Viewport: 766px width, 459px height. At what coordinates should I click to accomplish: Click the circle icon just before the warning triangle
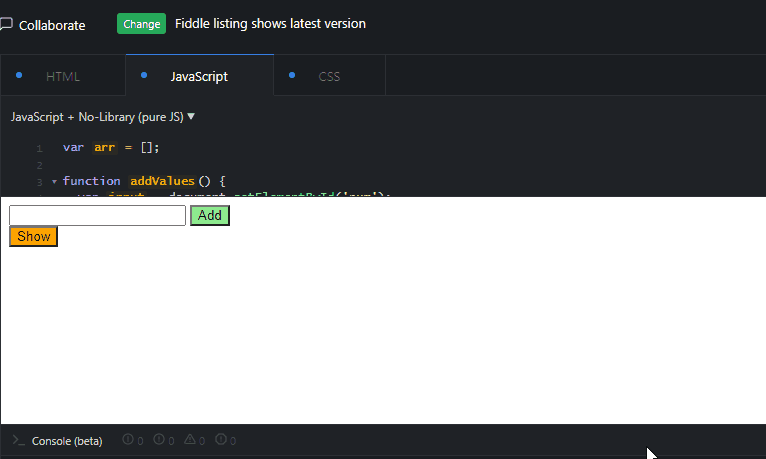click(159, 439)
